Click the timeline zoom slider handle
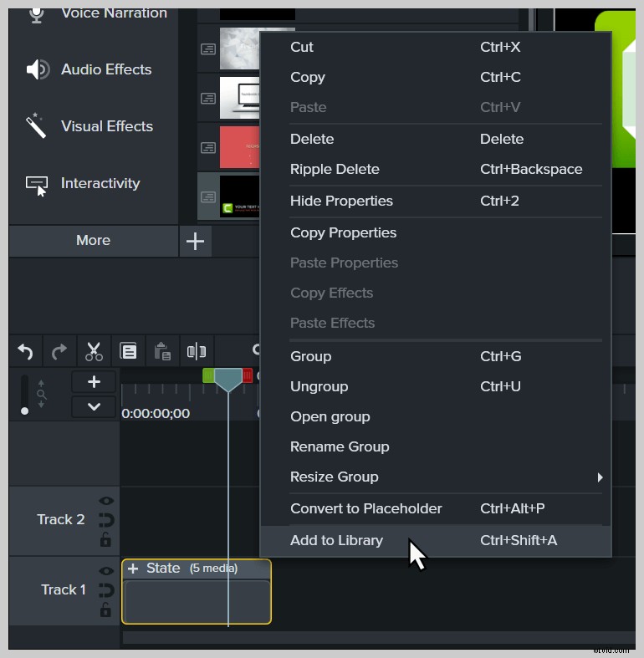 click(25, 411)
